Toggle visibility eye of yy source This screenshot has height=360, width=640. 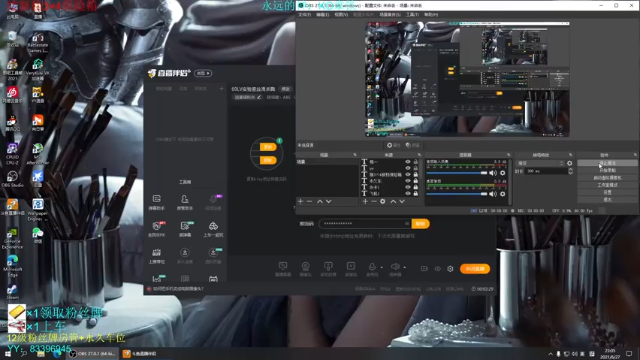pyautogui.click(x=407, y=168)
